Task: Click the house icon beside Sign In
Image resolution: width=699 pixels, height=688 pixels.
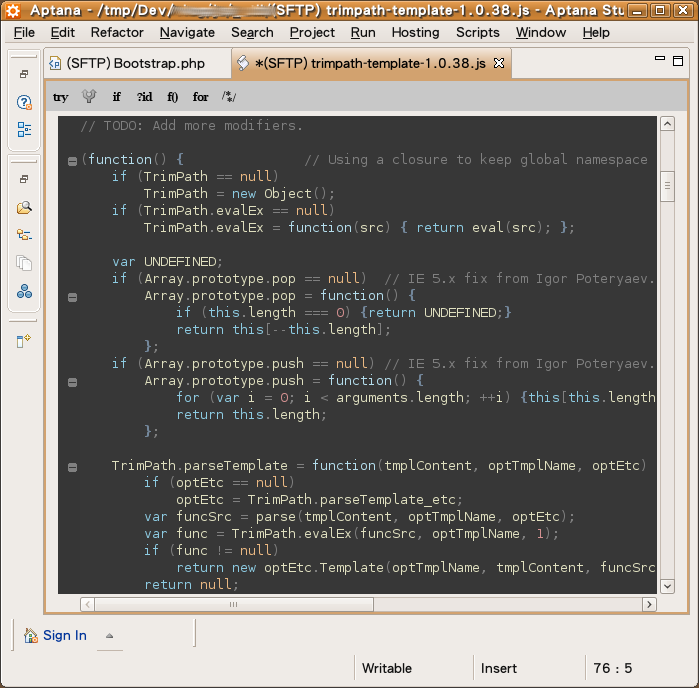Action: coord(31,635)
